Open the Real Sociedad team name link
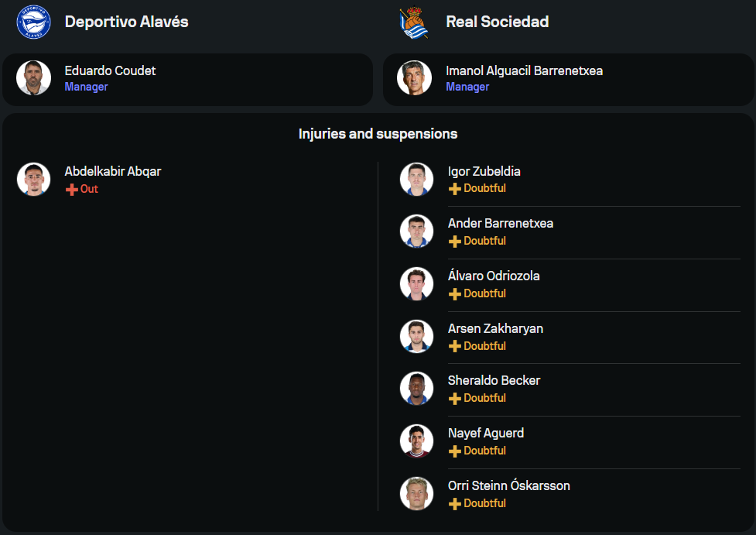The width and height of the screenshot is (756, 535). tap(497, 22)
